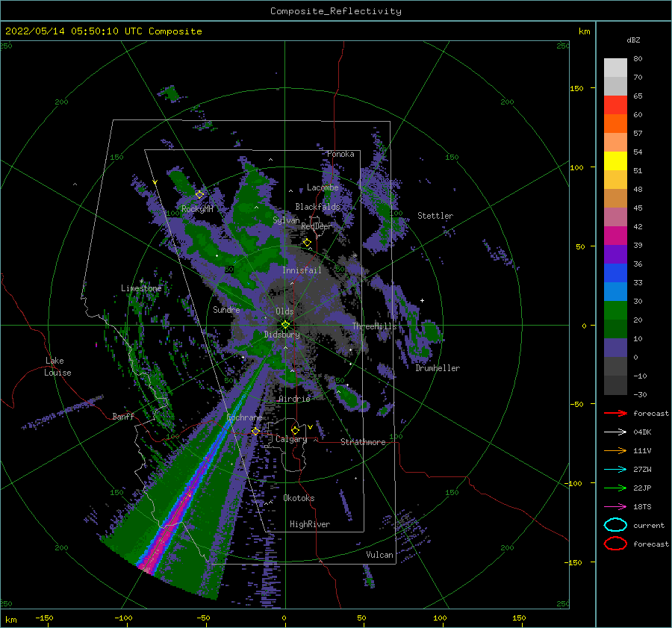672x628 pixels.
Task: Click the HighRiver label
Action: pyautogui.click(x=310, y=524)
